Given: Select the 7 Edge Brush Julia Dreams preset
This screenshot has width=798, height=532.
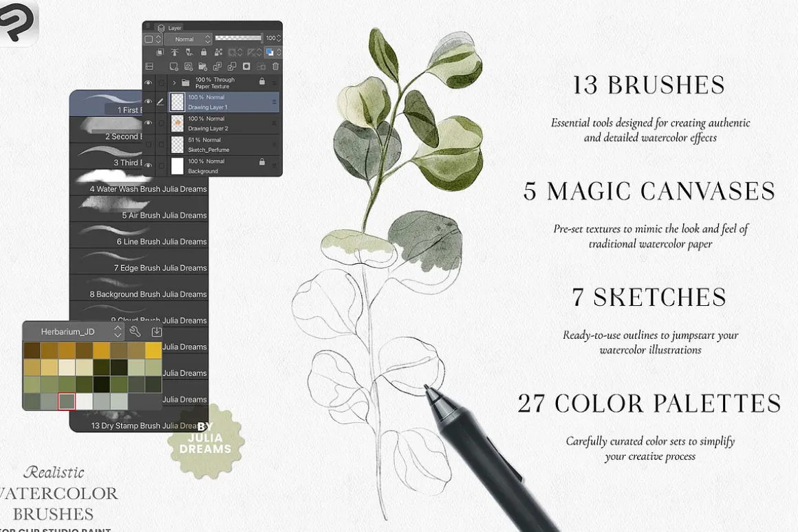Looking at the screenshot, I should (139, 262).
